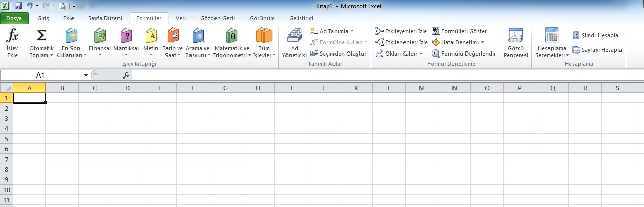Click the Save icon in quick access toolbar

18,6
